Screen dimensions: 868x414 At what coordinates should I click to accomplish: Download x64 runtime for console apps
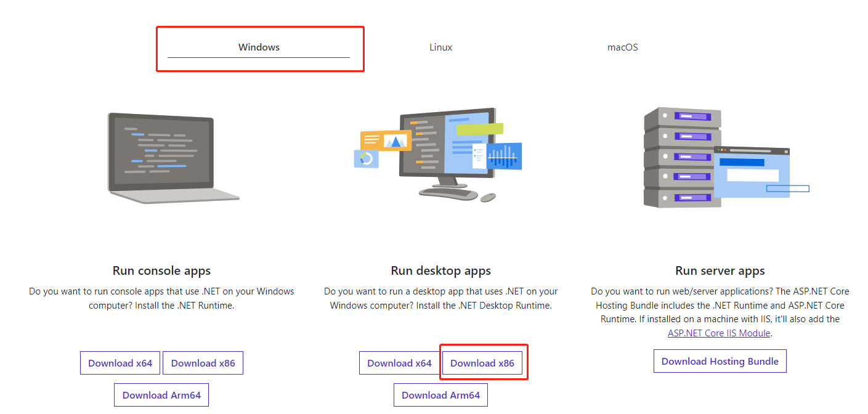click(x=120, y=363)
